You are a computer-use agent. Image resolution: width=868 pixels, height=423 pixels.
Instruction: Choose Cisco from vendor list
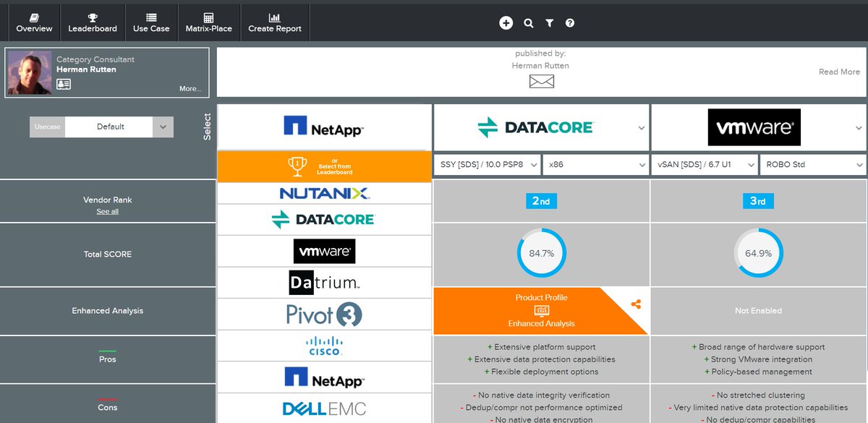click(x=324, y=346)
